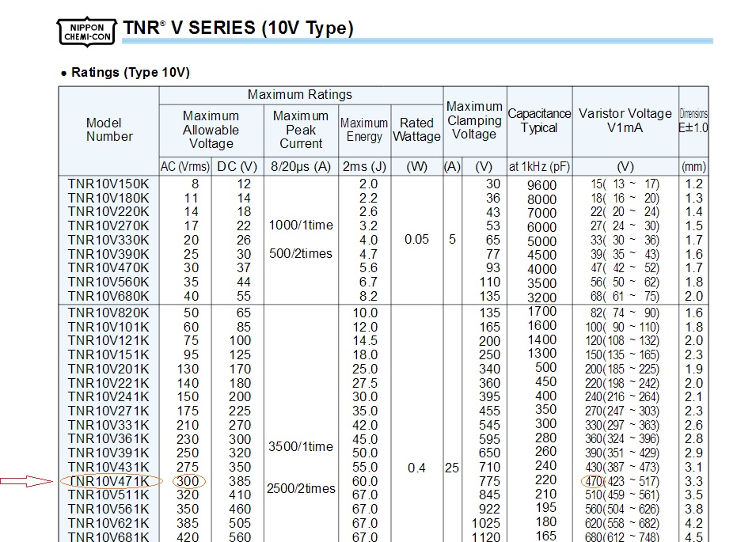
Task: Select model TNR10V470K
Action: tap(108, 268)
